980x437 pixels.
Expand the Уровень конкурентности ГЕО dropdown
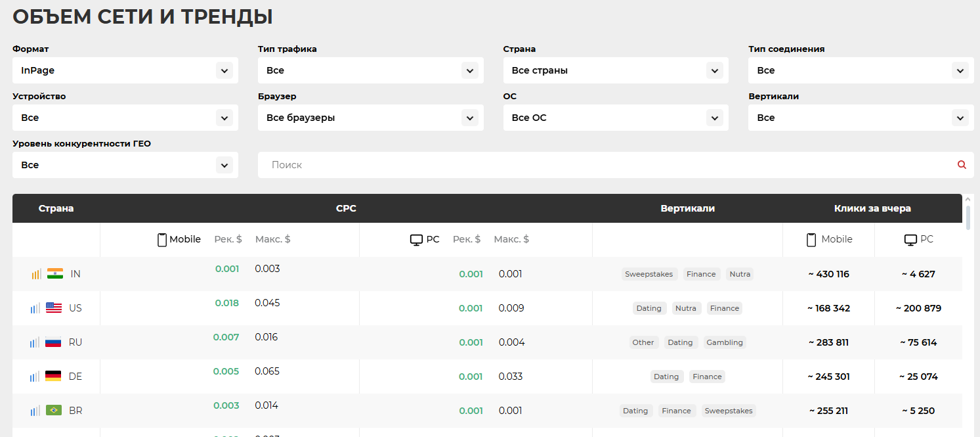125,165
